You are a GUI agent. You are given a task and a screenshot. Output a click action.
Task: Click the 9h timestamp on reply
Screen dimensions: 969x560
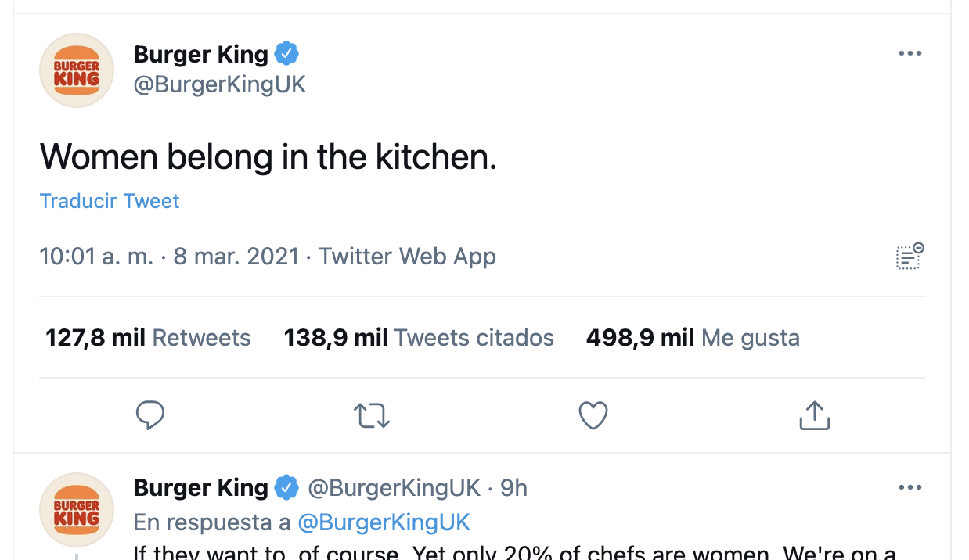tap(513, 488)
